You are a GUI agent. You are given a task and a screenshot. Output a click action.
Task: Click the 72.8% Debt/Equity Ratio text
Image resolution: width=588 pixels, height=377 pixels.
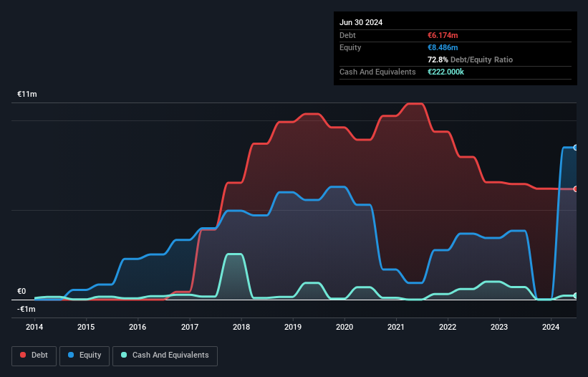(x=471, y=59)
